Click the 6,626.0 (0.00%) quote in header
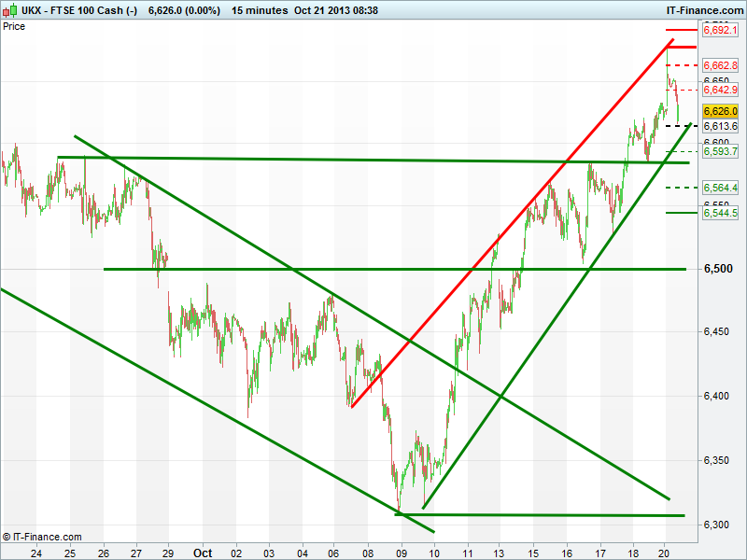This screenshot has height=560, width=747. click(x=184, y=10)
